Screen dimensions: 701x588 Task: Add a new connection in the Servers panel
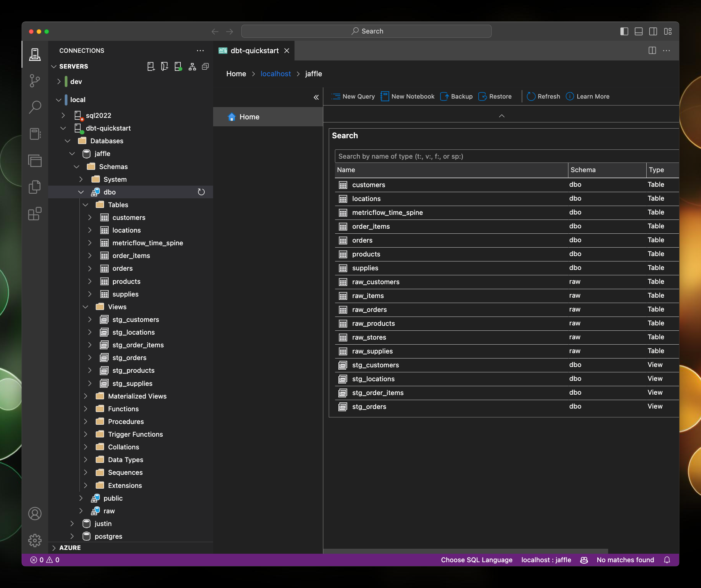click(x=151, y=66)
